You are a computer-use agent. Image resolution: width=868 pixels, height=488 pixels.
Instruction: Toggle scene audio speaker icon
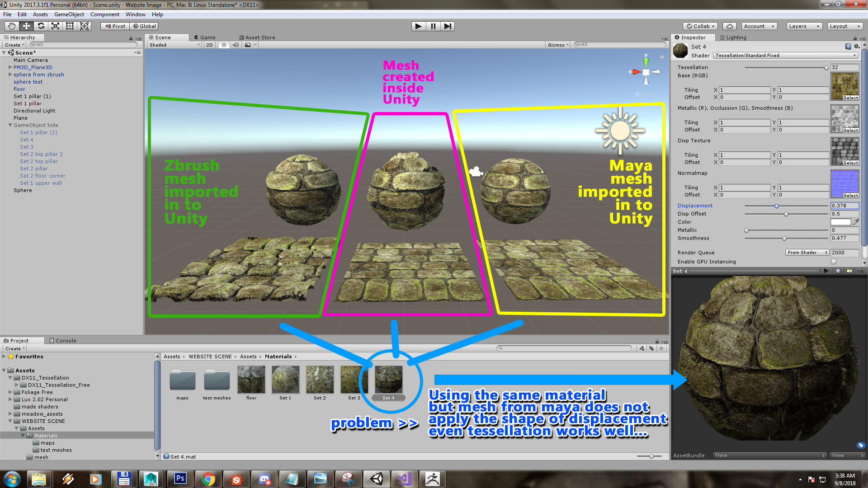tap(236, 45)
